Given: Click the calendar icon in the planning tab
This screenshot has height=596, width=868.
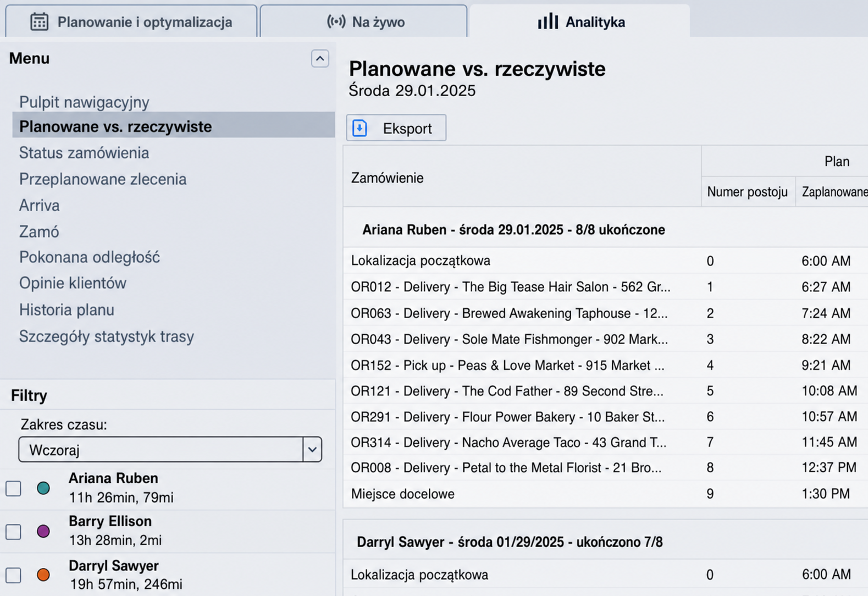Looking at the screenshot, I should (x=39, y=22).
